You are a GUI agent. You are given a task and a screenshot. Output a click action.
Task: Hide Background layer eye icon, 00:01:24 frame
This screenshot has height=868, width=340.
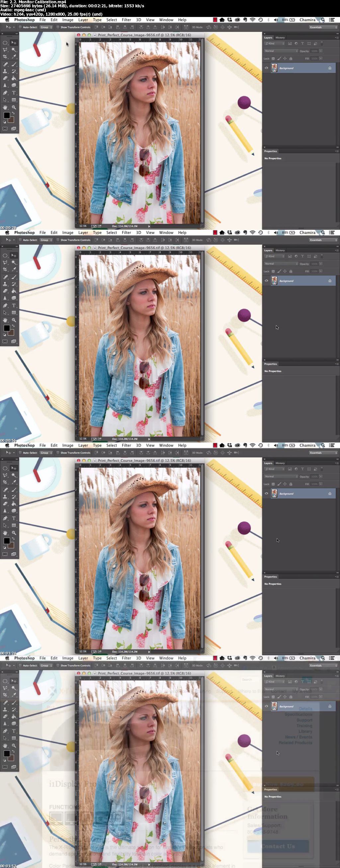pos(266,494)
